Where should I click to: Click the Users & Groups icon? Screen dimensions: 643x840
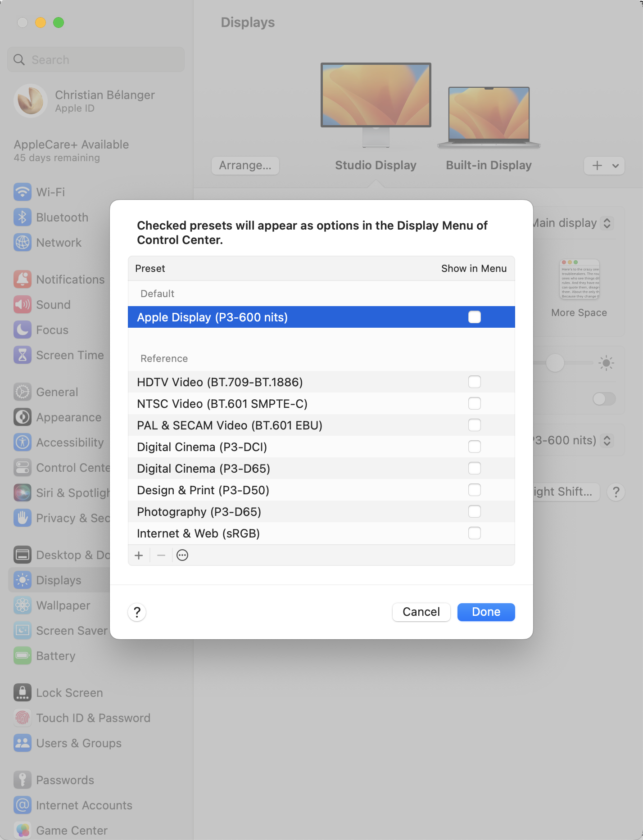pos(23,743)
